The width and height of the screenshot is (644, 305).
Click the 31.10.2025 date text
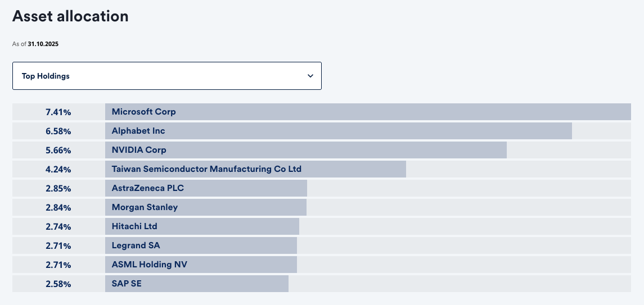tap(43, 44)
